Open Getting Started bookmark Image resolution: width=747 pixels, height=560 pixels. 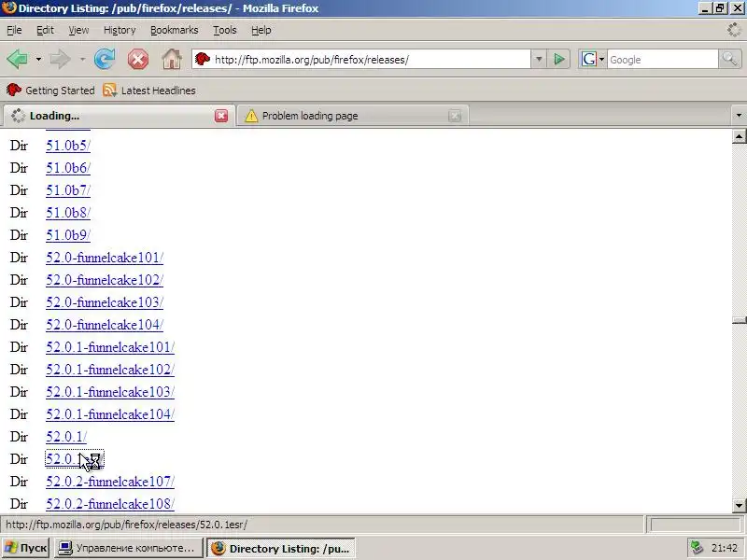pyautogui.click(x=50, y=91)
